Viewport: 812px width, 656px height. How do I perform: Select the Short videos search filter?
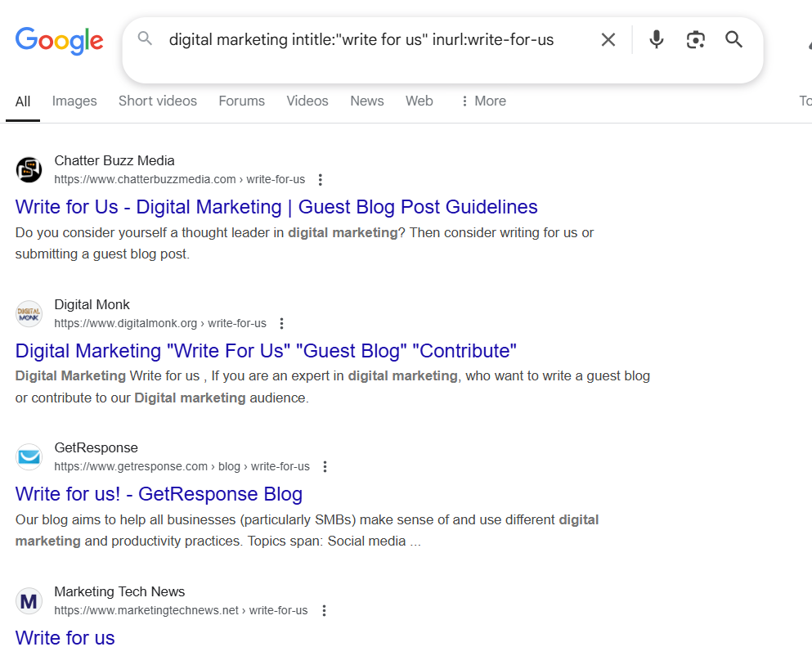tap(157, 101)
